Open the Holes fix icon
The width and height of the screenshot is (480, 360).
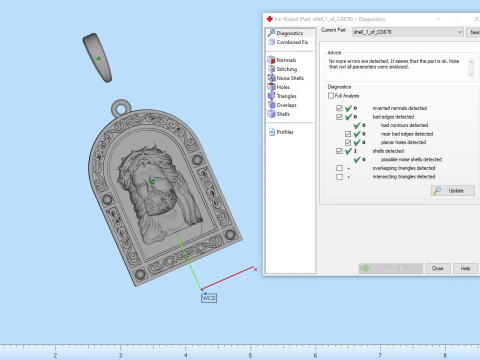point(271,87)
